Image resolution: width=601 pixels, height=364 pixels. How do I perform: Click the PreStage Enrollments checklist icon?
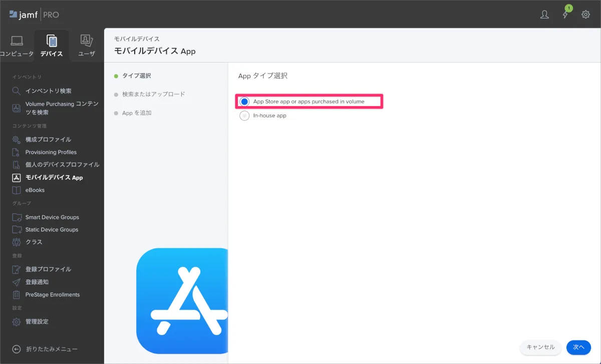(17, 294)
